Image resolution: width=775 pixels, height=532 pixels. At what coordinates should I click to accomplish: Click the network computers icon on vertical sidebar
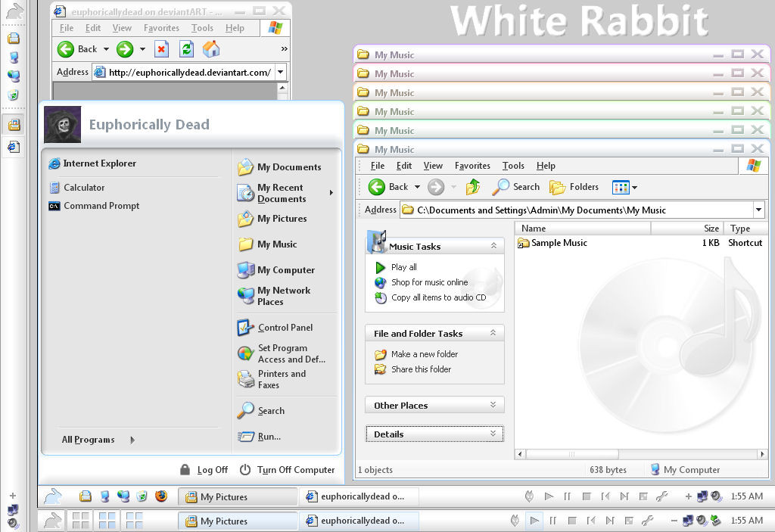point(14,76)
